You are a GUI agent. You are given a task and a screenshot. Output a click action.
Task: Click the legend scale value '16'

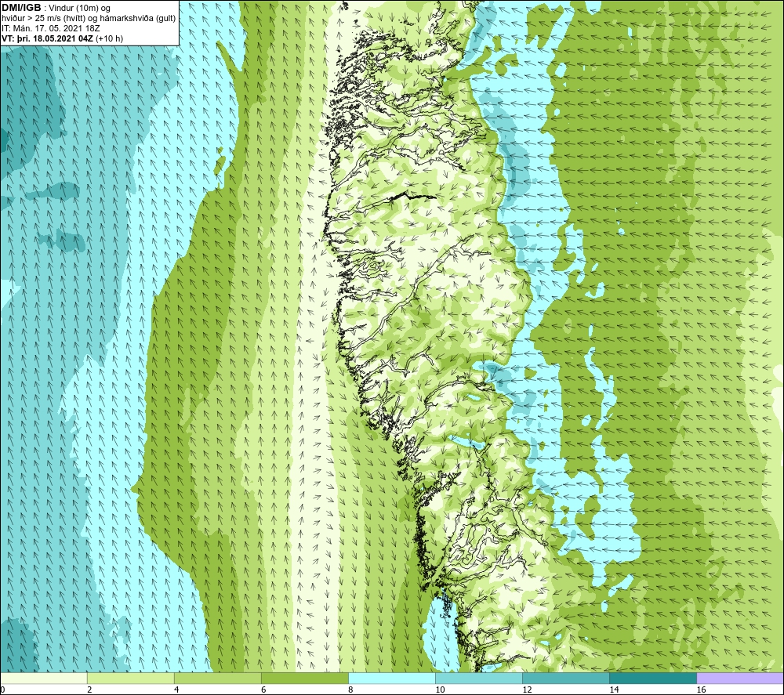click(701, 690)
